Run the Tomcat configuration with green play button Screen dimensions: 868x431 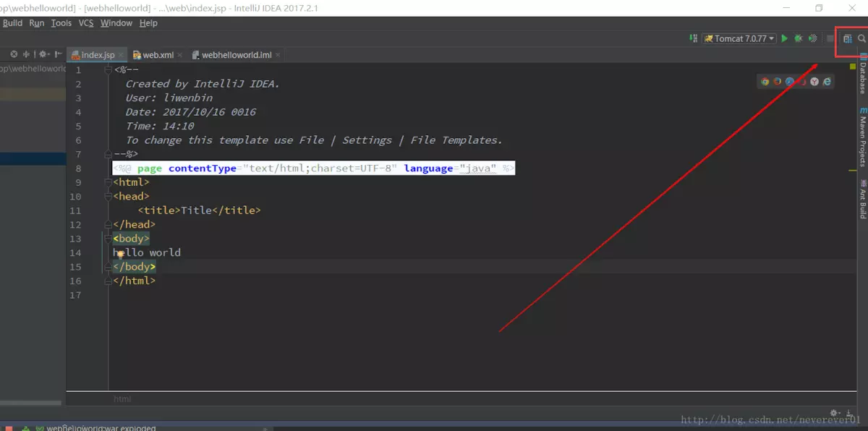[784, 38]
